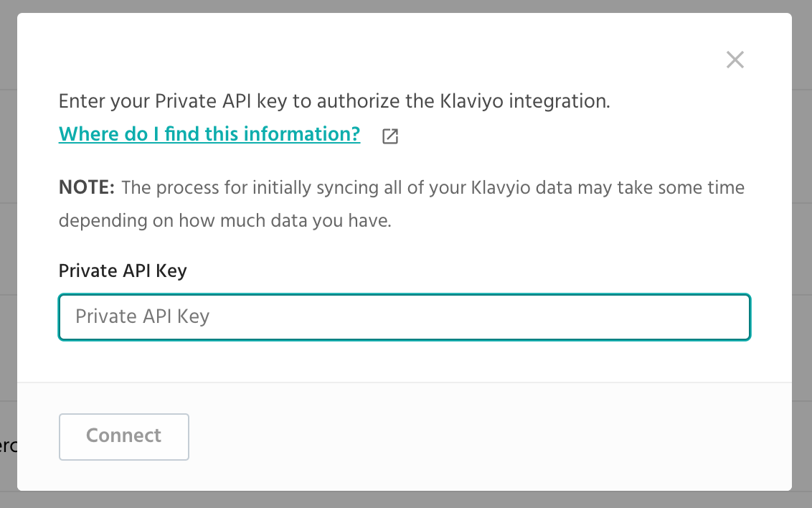Click the "Private API Key" field label
The image size is (812, 508).
tap(123, 271)
